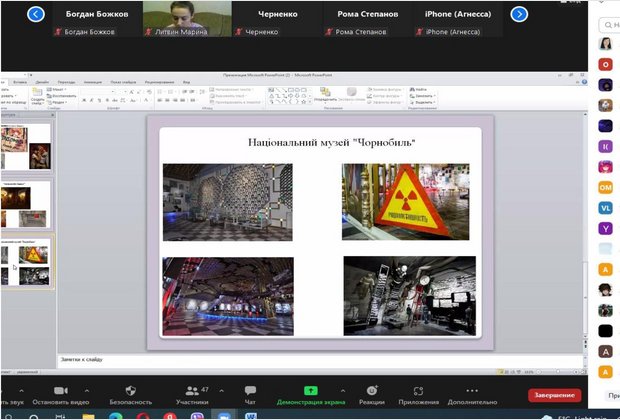Open the Security shield icon
Viewport: 620px width, 420px height.
(x=130, y=389)
